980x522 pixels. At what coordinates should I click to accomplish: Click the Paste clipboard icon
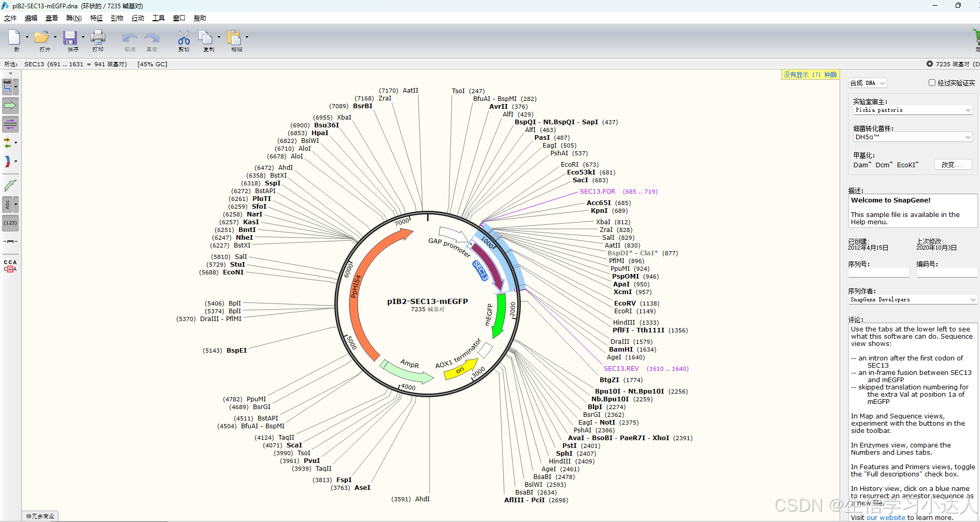click(x=234, y=37)
